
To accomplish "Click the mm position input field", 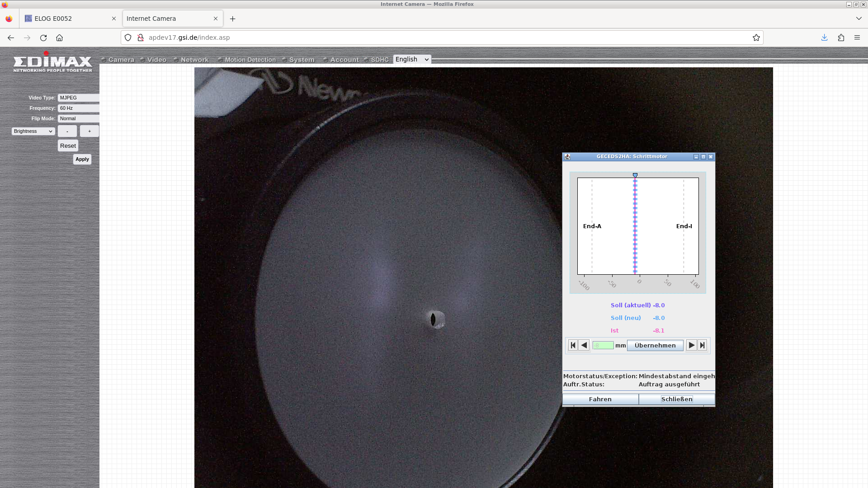I will click(x=603, y=345).
